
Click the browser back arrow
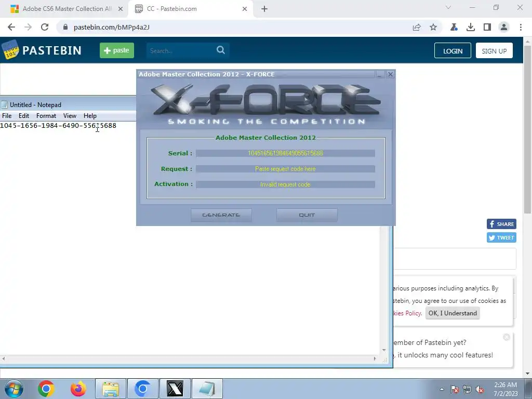[x=11, y=27]
